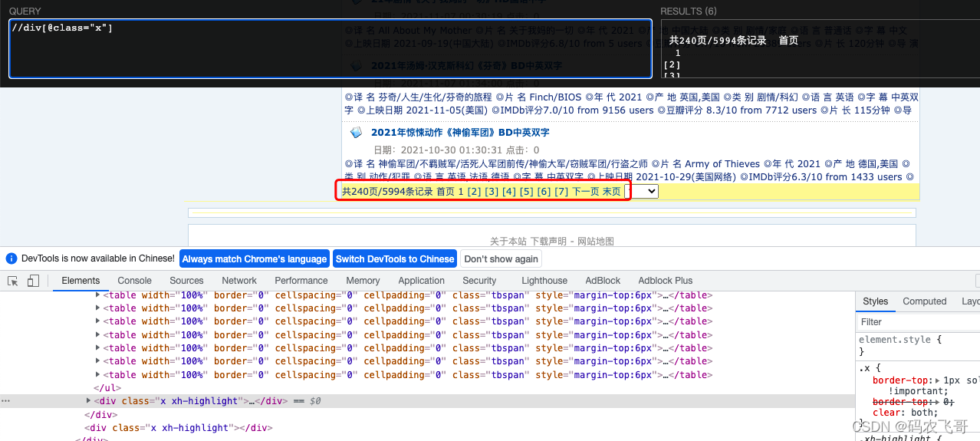This screenshot has height=441, width=980.
Task: Open the Console tab
Action: 135,281
